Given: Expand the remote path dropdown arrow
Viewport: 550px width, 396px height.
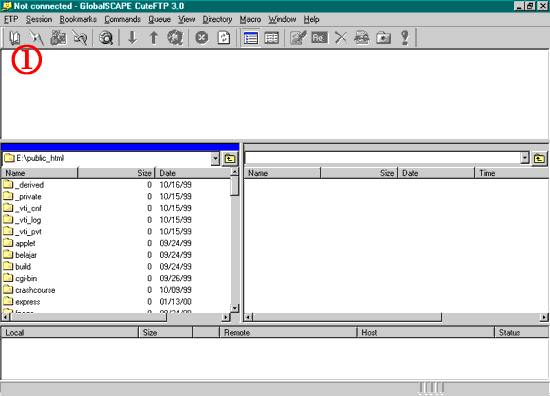Looking at the screenshot, I should coord(525,159).
